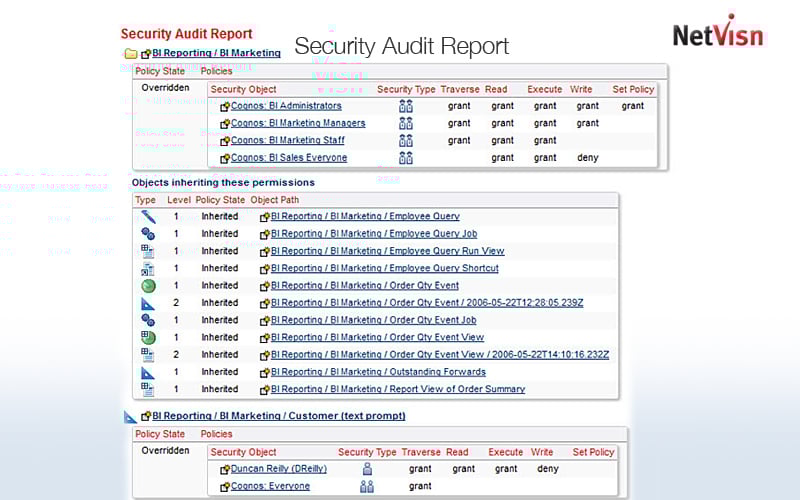The image size is (800, 500).
Task: Open Order Qty Event View / 2006-05-22T14:10:16.232Z link
Action: tap(440, 355)
